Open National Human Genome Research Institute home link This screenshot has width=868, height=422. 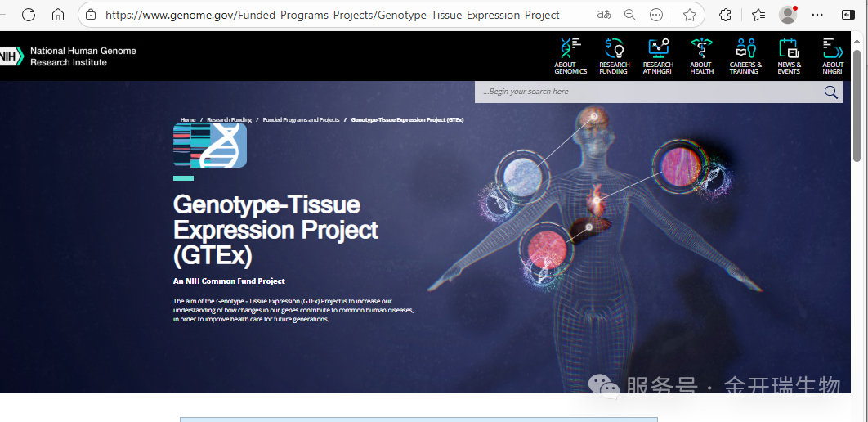click(x=83, y=56)
